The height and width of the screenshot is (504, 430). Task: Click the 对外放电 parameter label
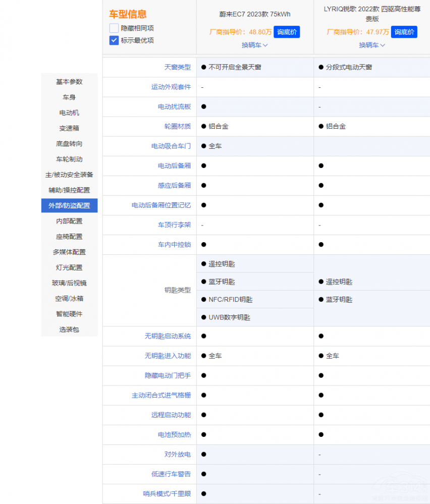point(177,455)
